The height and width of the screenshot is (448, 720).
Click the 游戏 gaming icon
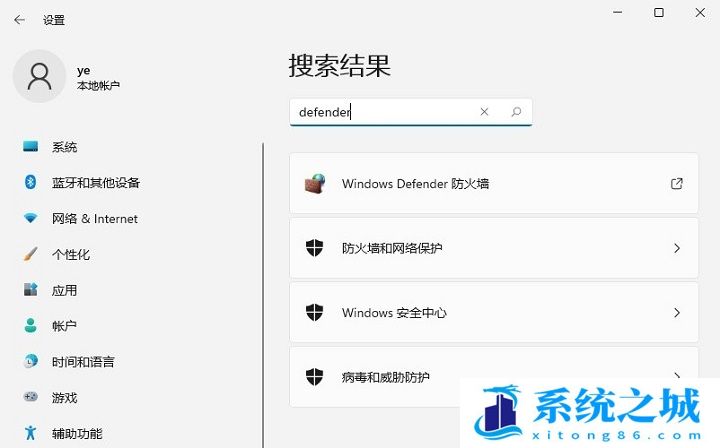pyautogui.click(x=31, y=398)
